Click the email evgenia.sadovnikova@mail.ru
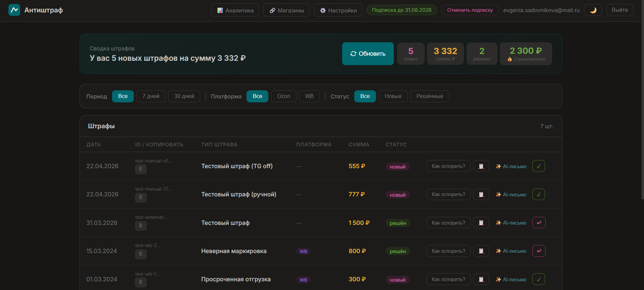The height and width of the screenshot is (290, 644). pos(541,10)
